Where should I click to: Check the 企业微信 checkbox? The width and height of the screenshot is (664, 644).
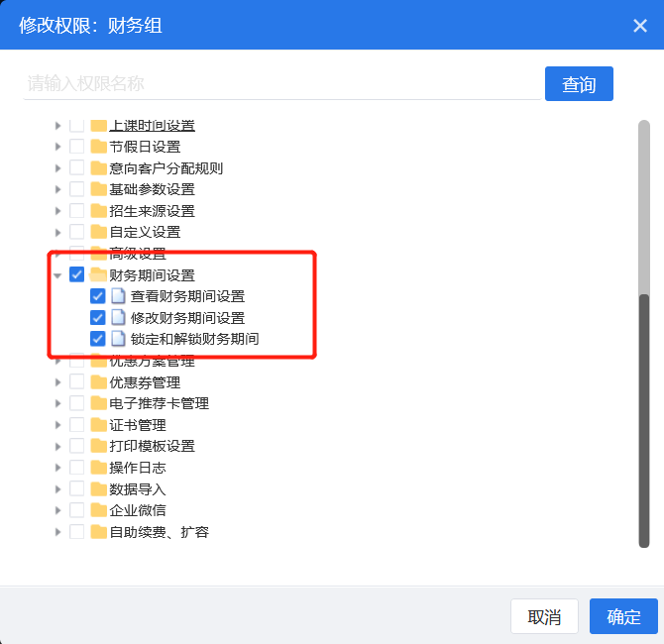tap(76, 510)
